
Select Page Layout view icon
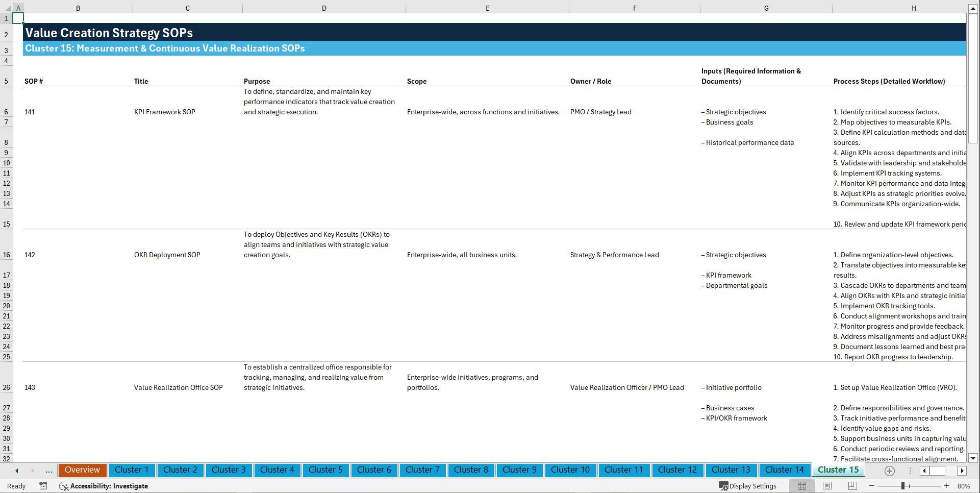click(826, 486)
